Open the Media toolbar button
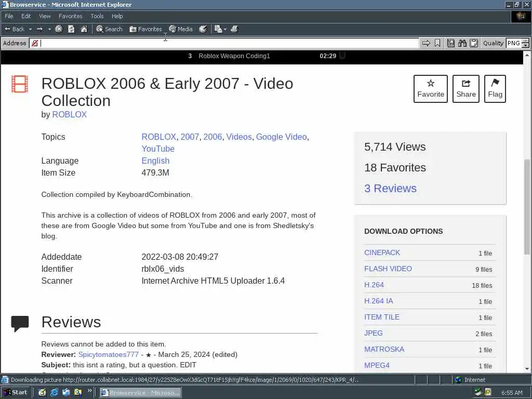Screen dimensions: 532x399 [181, 29]
